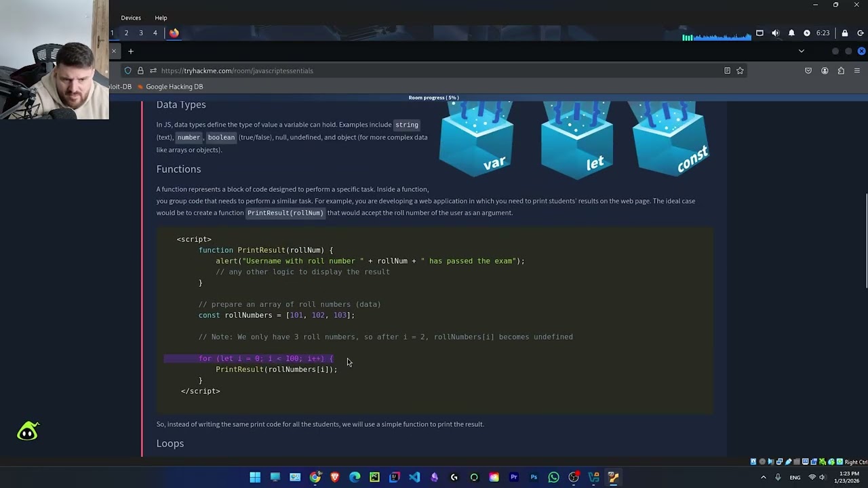Click the 'Functions' heading
Screen dimensions: 868x488
point(178,169)
